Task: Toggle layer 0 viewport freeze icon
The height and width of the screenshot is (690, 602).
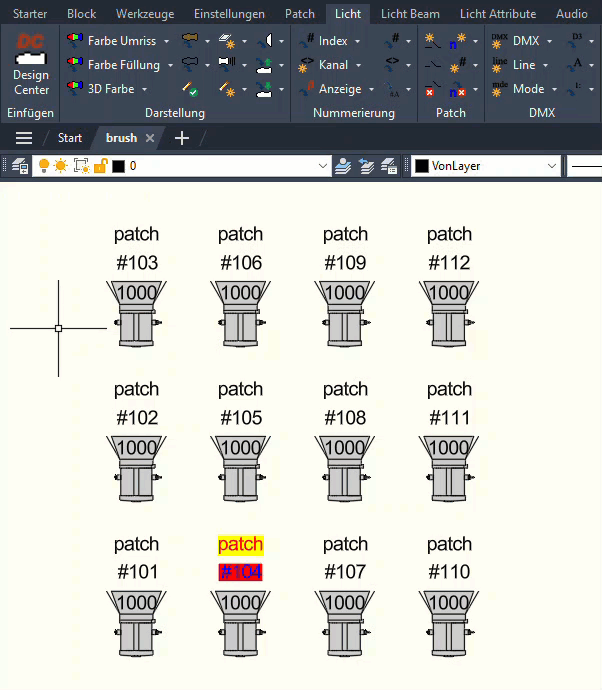Action: pos(81,166)
